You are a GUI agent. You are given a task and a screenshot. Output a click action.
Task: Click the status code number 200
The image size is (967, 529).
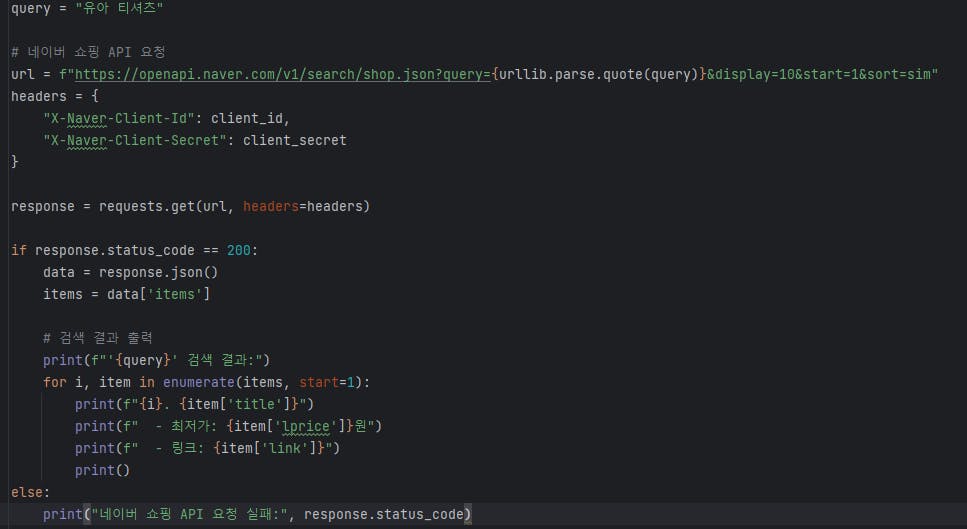coord(239,250)
